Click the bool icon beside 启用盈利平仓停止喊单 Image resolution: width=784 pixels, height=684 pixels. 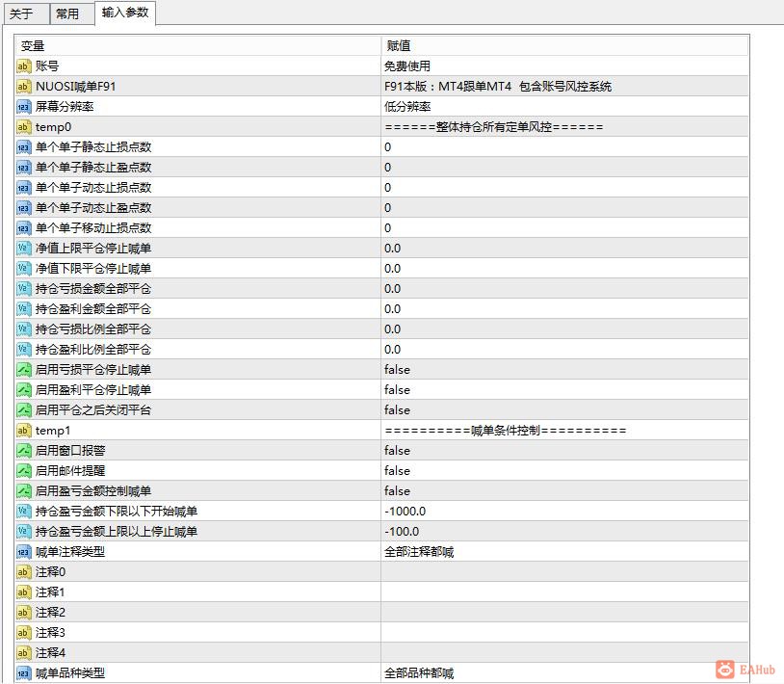point(23,389)
